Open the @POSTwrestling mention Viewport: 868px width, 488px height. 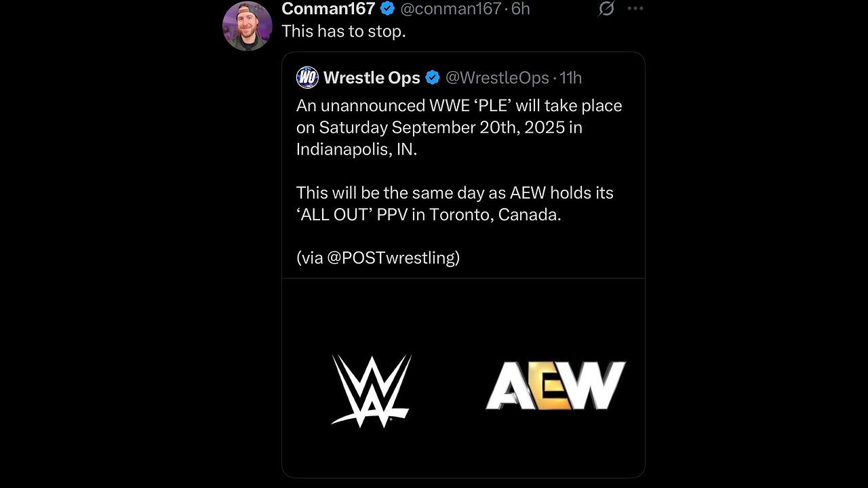(393, 258)
